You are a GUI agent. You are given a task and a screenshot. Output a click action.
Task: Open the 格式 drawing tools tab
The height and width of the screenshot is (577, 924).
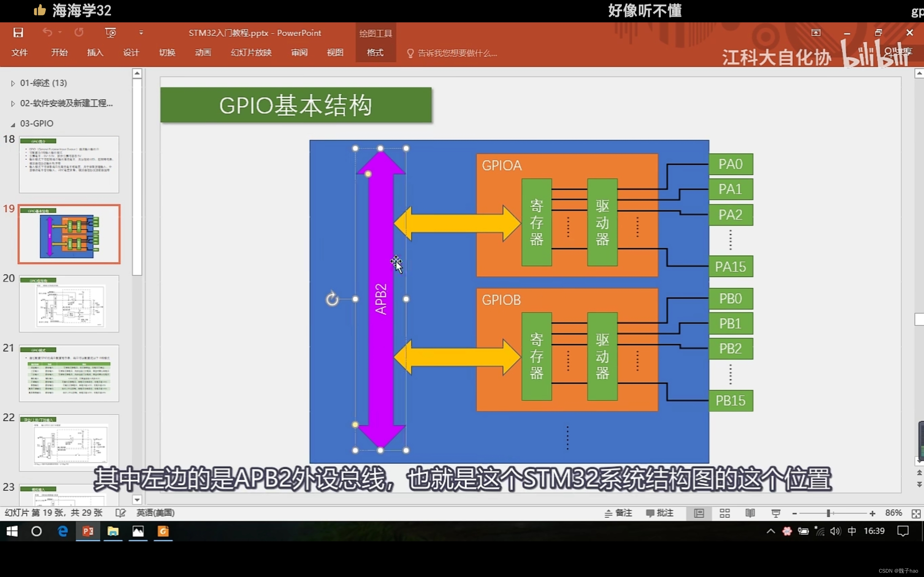375,53
